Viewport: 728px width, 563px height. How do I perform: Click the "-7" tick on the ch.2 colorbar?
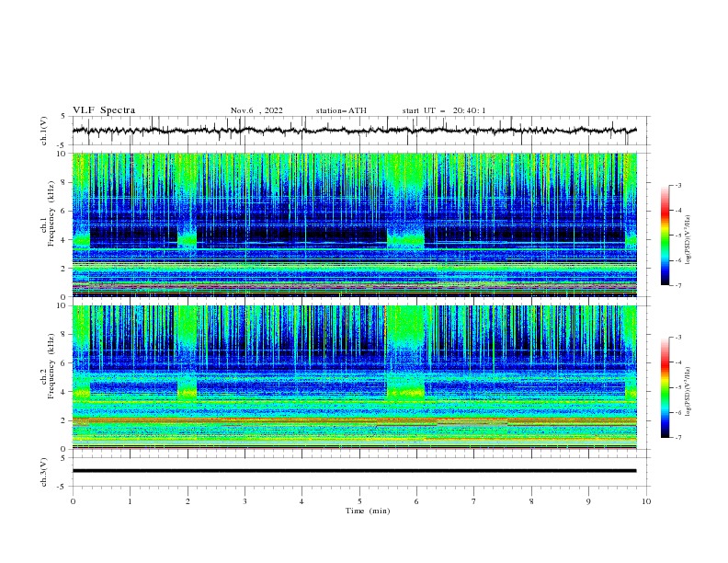677,438
